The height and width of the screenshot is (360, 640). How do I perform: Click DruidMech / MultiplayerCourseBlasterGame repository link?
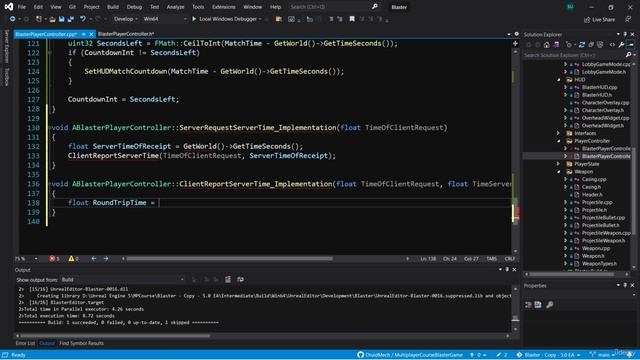click(414, 355)
